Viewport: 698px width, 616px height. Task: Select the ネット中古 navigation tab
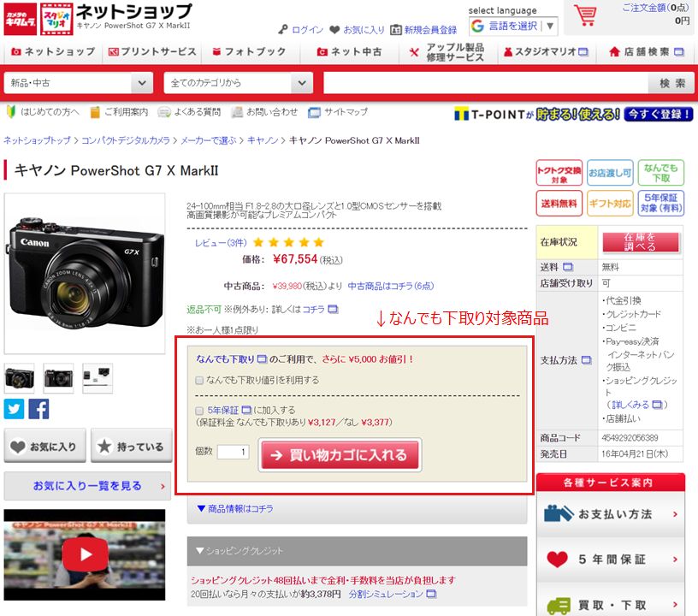(x=349, y=51)
